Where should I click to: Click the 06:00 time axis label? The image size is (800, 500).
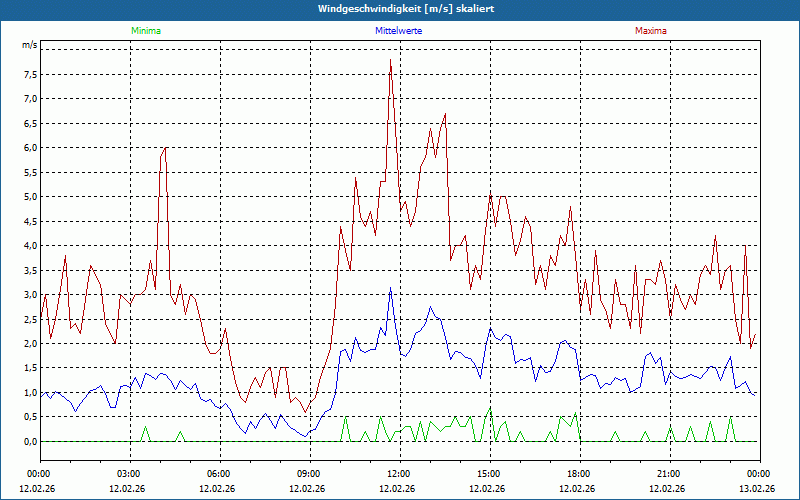click(x=220, y=474)
